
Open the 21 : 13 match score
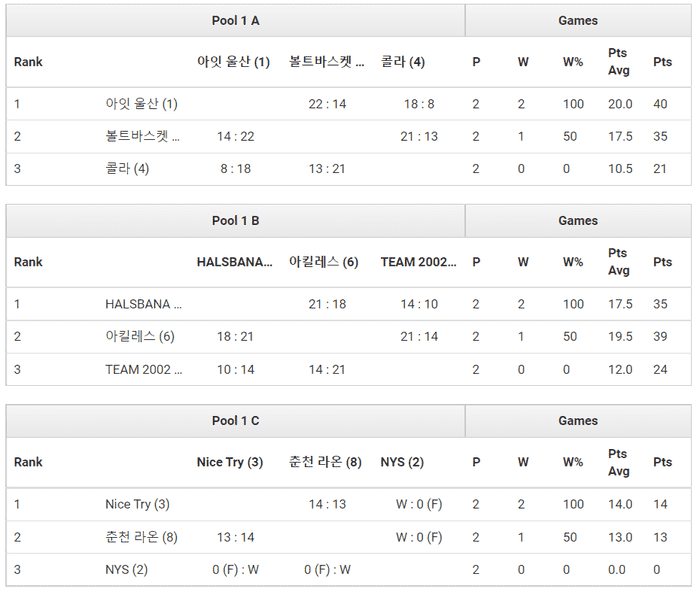point(419,137)
